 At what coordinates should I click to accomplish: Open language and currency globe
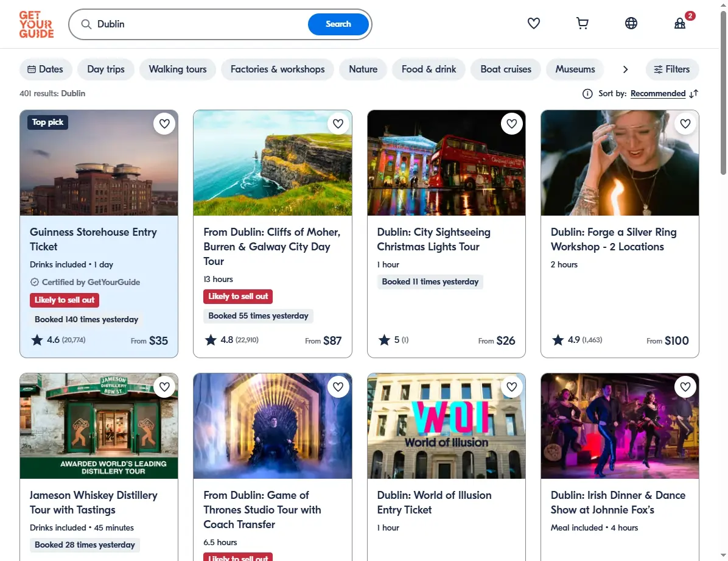631,23
